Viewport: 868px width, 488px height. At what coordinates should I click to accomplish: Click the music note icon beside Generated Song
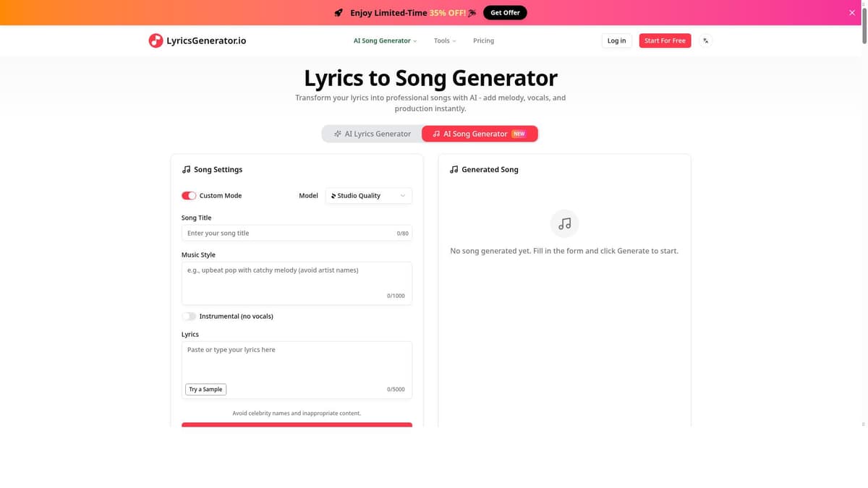click(x=454, y=169)
